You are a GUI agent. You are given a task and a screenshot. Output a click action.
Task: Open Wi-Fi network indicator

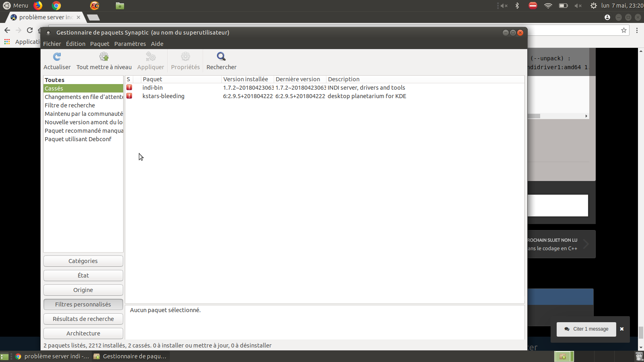pyautogui.click(x=548, y=6)
